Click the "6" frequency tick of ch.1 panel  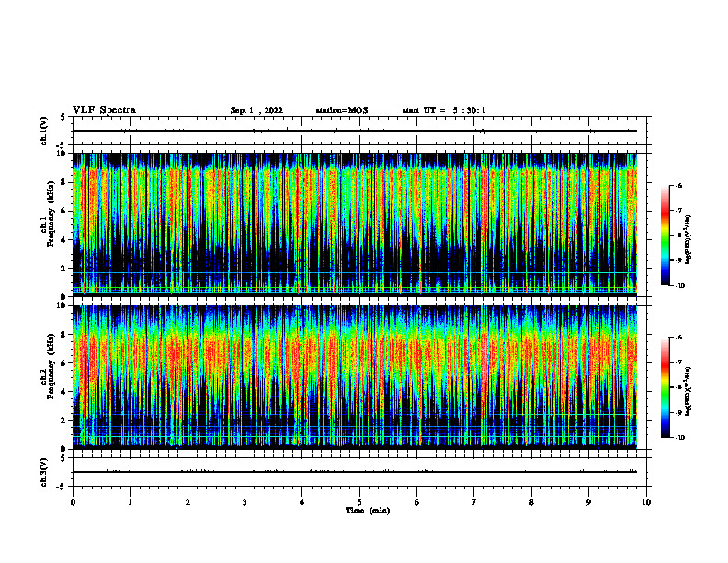point(63,211)
